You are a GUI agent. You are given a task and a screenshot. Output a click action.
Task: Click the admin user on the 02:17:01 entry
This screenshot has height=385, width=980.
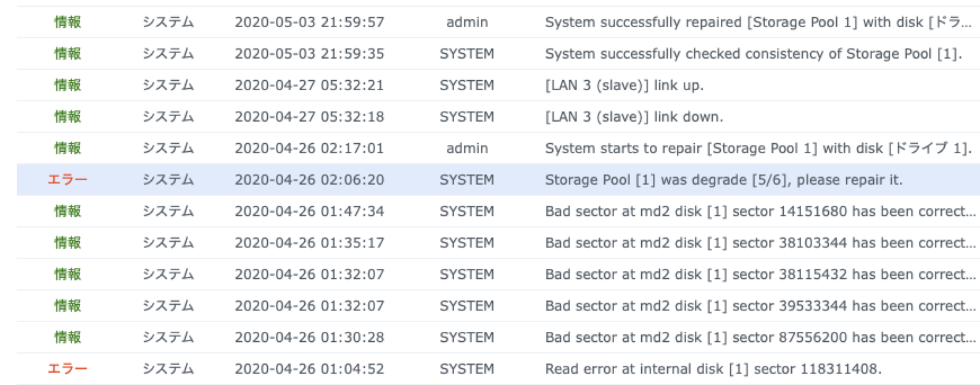(x=467, y=148)
